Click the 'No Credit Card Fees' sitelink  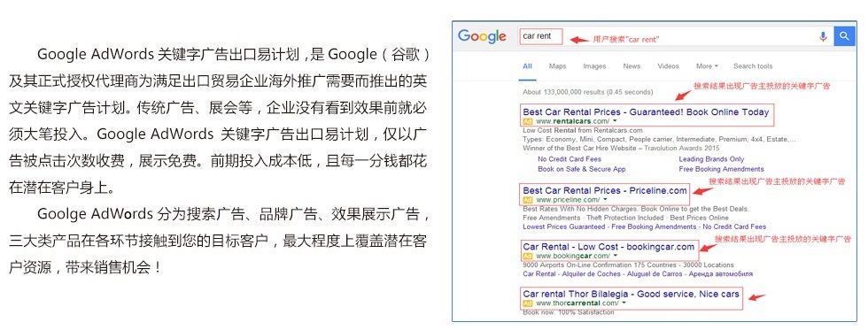coord(570,159)
